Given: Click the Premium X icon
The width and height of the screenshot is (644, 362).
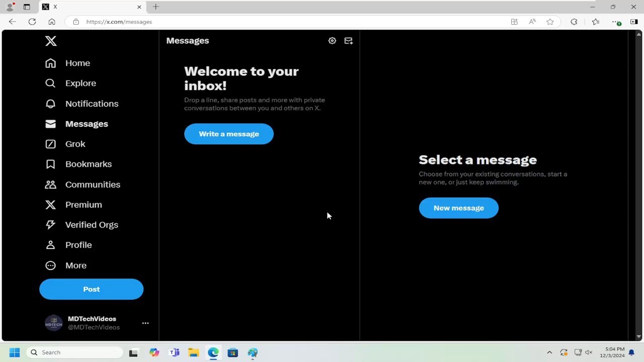Looking at the screenshot, I should [x=50, y=205].
